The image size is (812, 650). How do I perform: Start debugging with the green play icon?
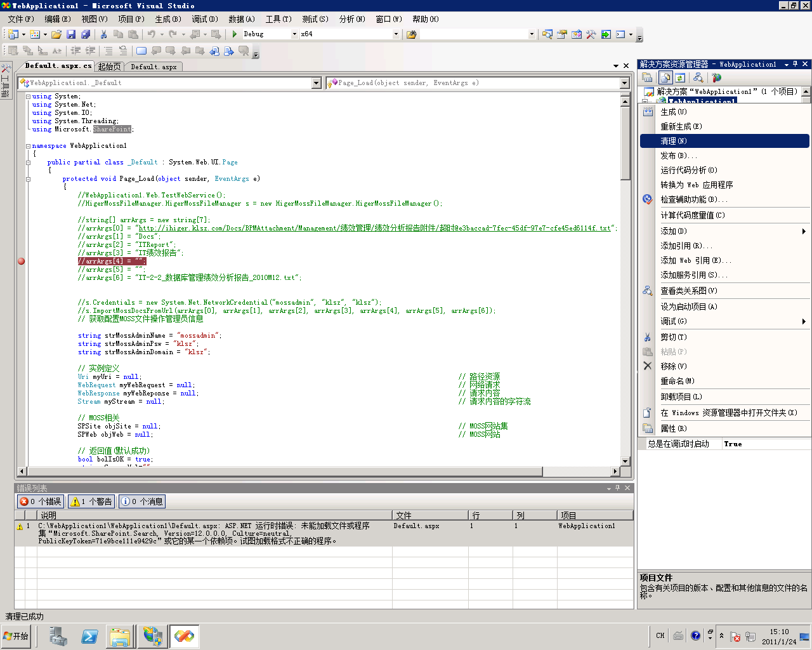click(235, 34)
